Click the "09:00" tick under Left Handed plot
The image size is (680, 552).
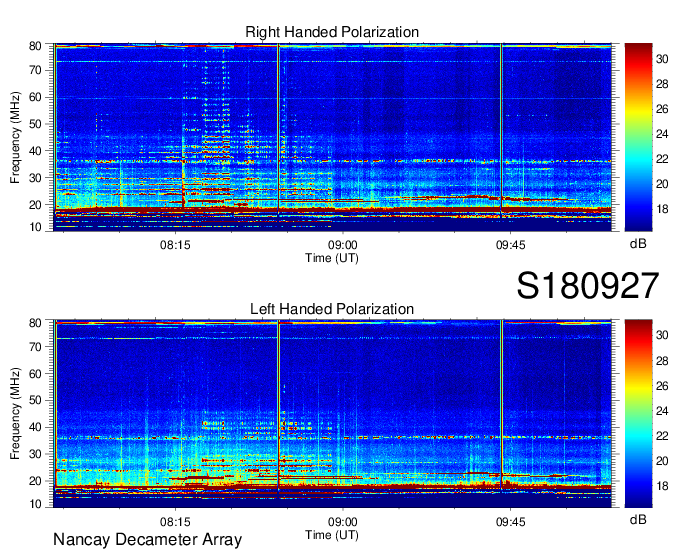click(343, 522)
